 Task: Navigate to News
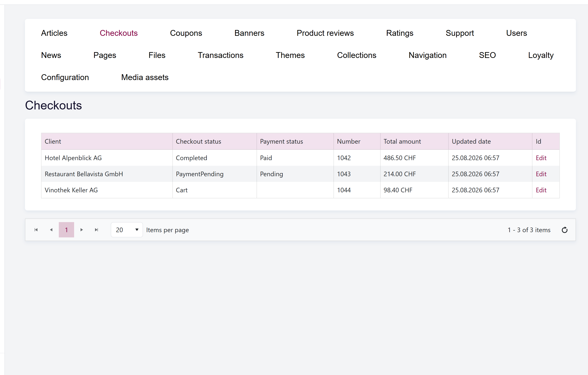point(51,55)
